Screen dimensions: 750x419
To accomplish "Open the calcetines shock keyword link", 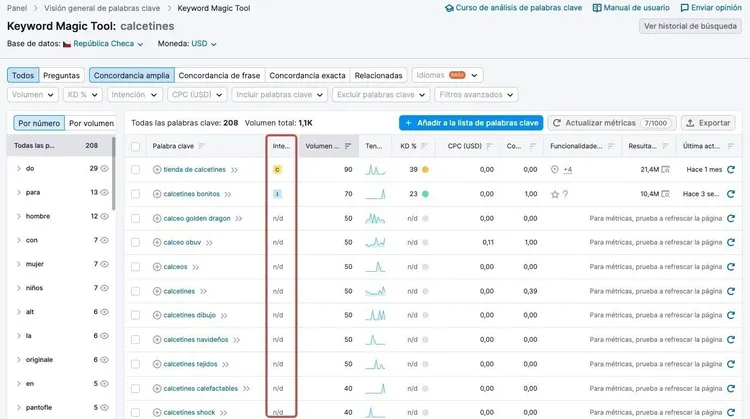I will [189, 412].
